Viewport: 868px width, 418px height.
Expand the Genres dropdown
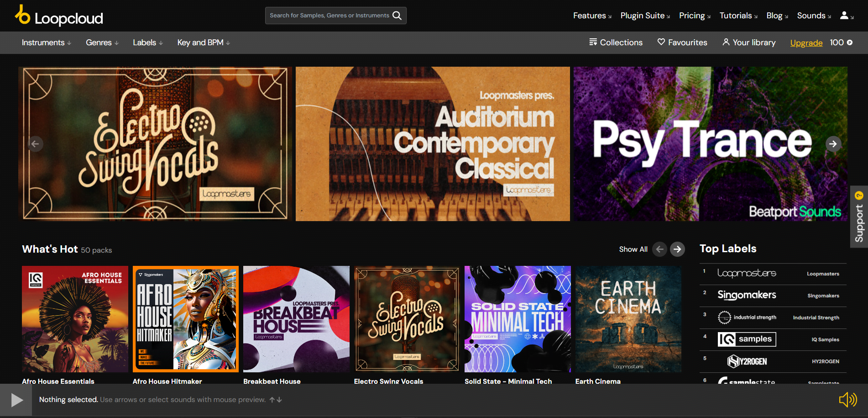click(102, 42)
